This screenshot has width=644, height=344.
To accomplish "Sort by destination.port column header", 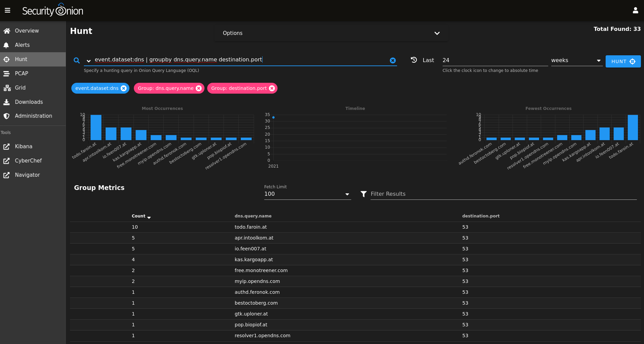I will (x=481, y=216).
